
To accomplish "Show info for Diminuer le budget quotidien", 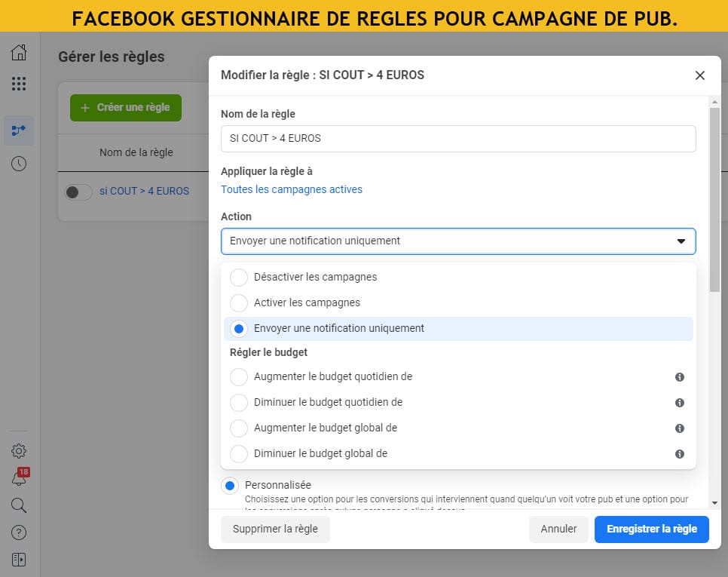I will tap(679, 402).
